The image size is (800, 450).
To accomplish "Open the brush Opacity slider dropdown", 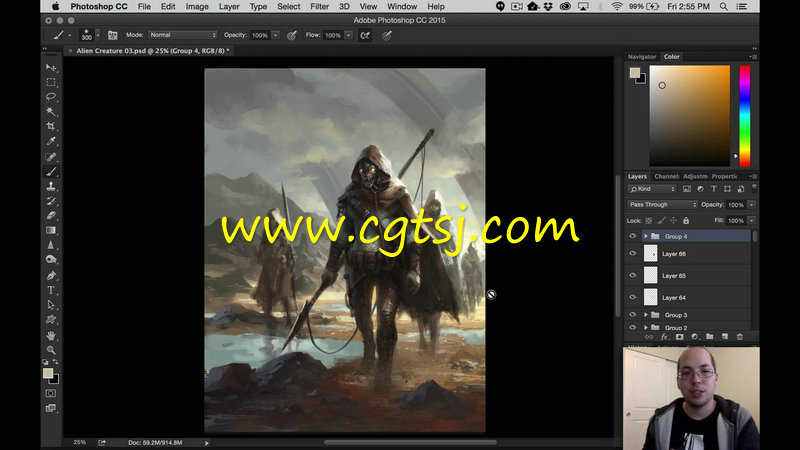I will 276,35.
